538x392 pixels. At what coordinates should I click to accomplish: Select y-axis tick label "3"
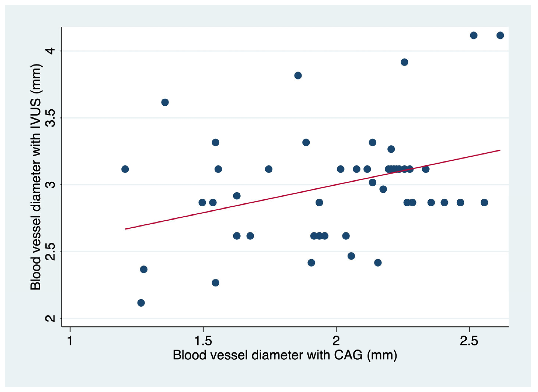coord(50,185)
